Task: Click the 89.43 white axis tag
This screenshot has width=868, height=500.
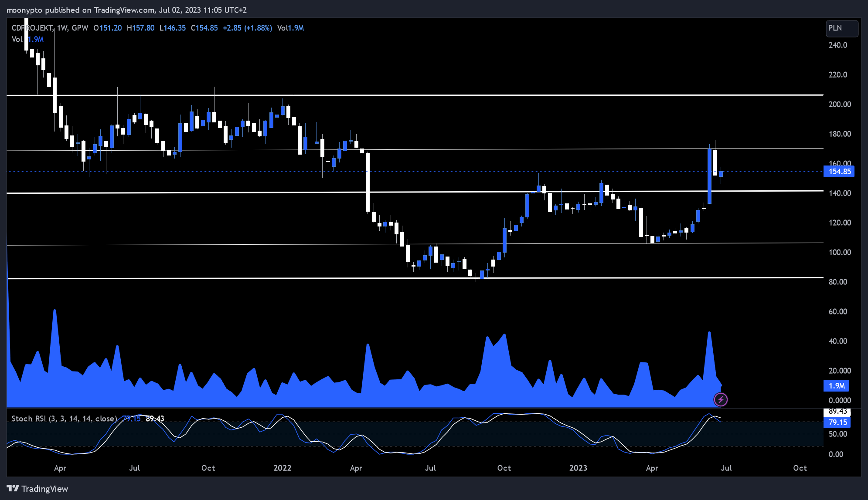Action: [x=837, y=412]
